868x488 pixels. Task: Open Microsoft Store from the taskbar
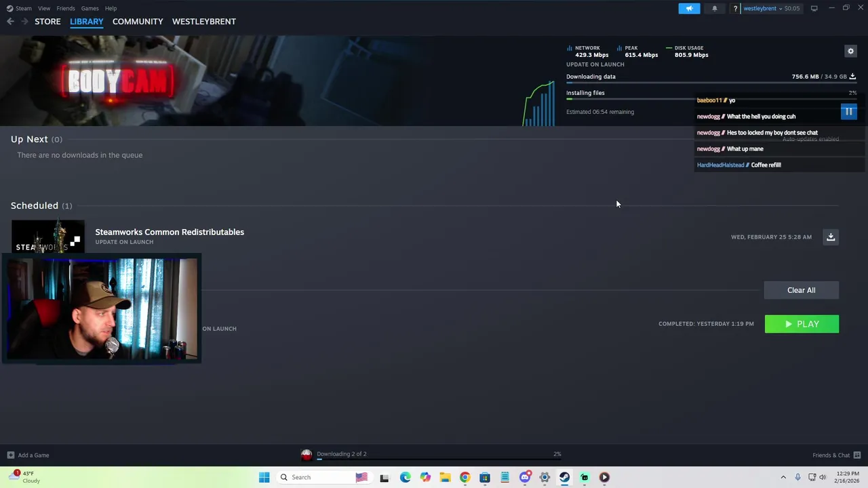coord(485,477)
